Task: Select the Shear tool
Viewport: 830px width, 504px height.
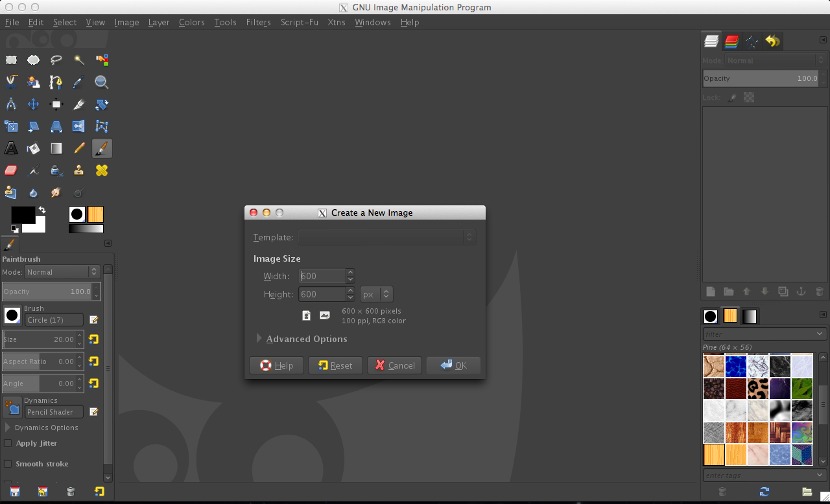Action: 34,126
